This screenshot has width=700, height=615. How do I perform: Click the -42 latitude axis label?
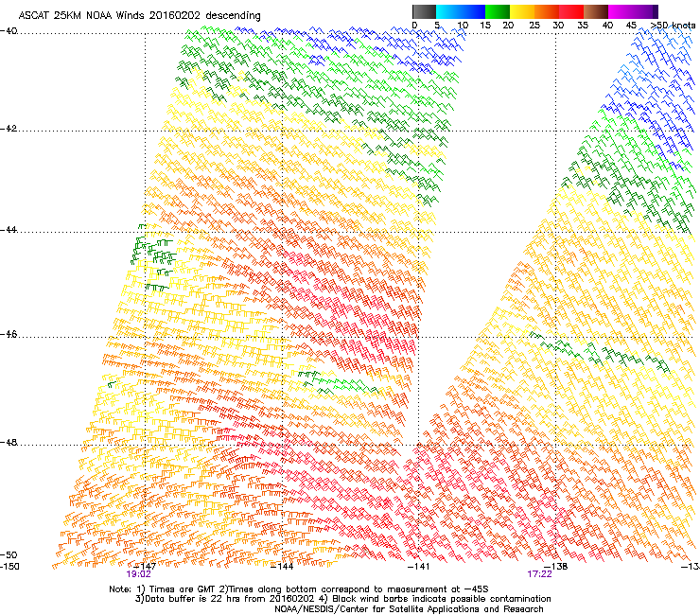click(9, 129)
